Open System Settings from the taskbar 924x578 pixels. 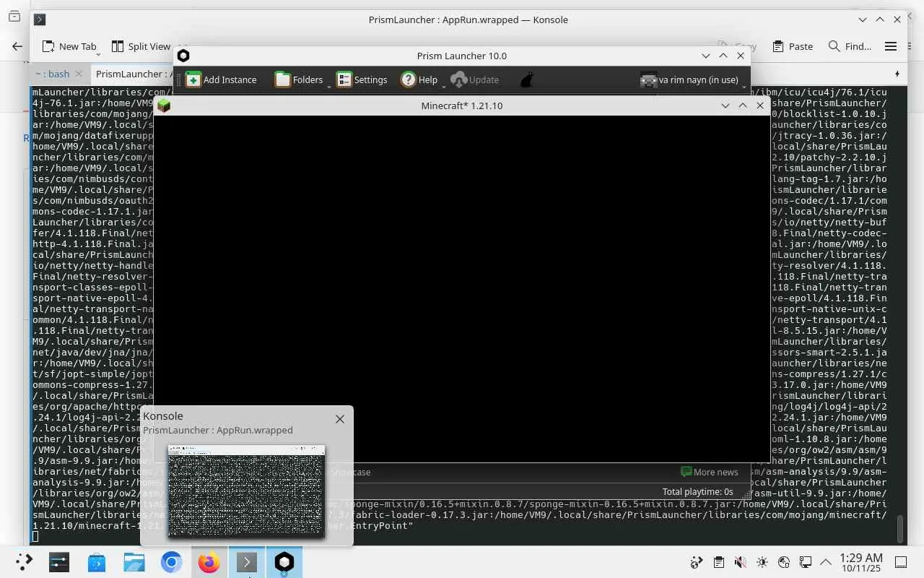tap(58, 562)
